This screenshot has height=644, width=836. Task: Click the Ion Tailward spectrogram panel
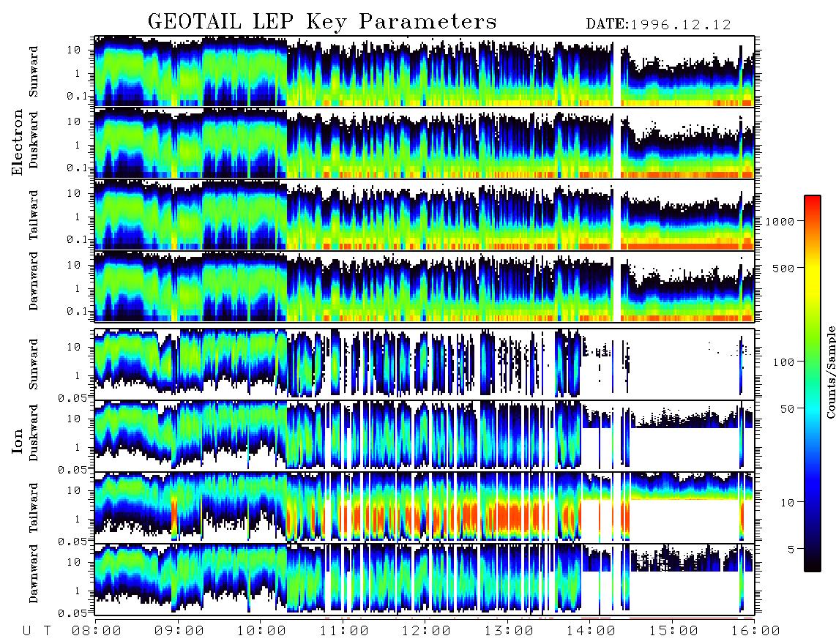[425, 507]
